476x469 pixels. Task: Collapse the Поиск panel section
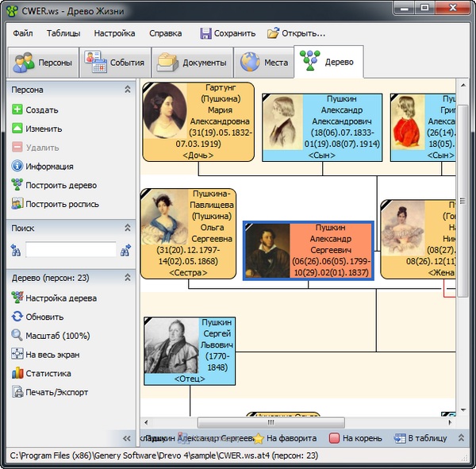(x=127, y=228)
